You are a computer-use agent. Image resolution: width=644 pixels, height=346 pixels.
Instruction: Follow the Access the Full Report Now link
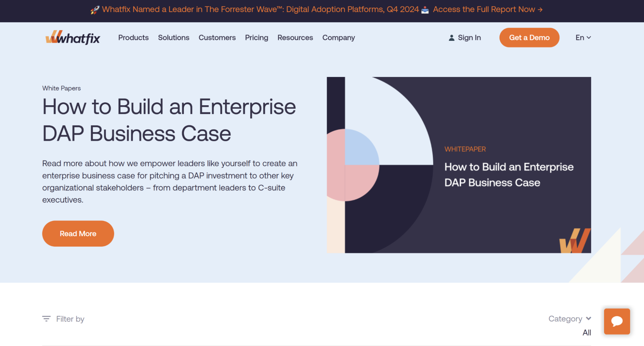click(487, 9)
